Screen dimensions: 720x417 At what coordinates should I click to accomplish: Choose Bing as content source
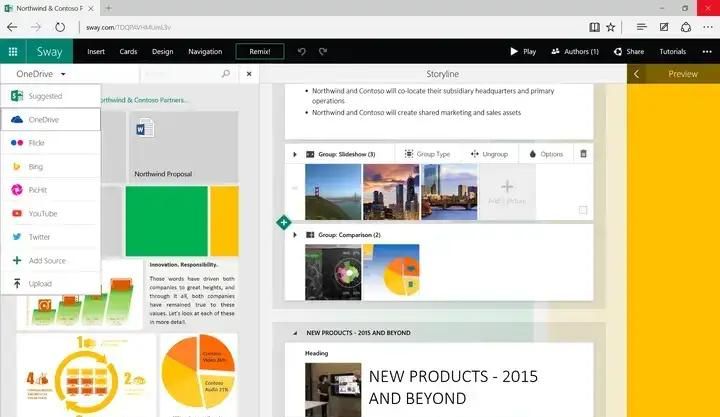(x=51, y=166)
